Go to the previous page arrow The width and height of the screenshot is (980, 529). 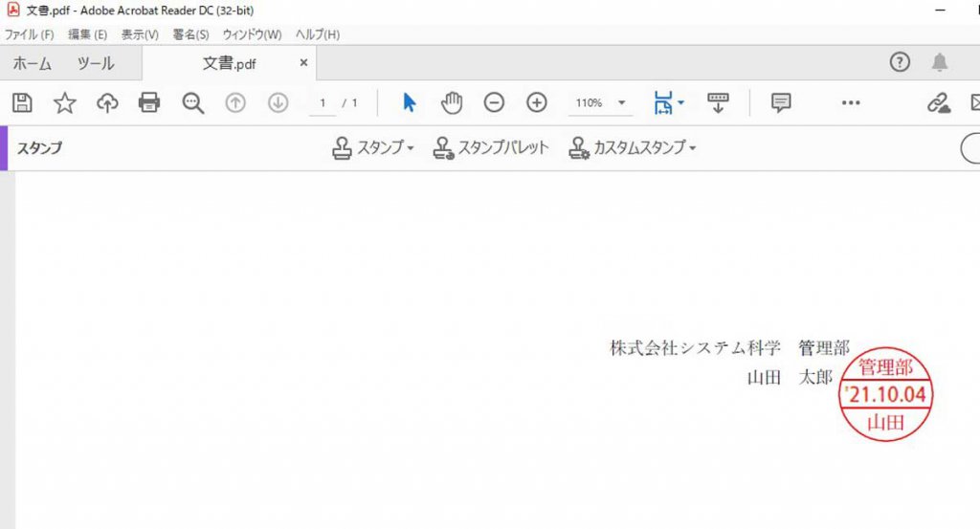tap(235, 102)
